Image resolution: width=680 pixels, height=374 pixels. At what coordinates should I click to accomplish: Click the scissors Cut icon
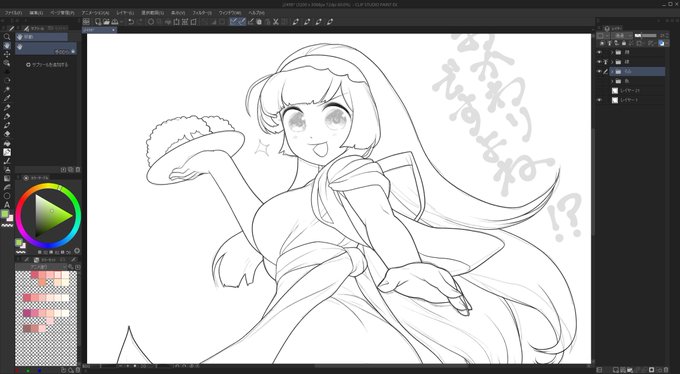point(275,22)
